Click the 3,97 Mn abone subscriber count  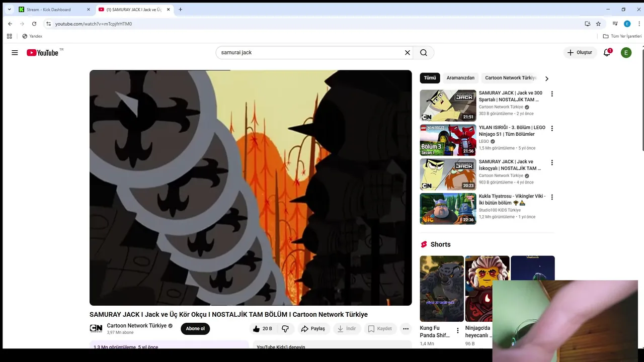(x=120, y=333)
